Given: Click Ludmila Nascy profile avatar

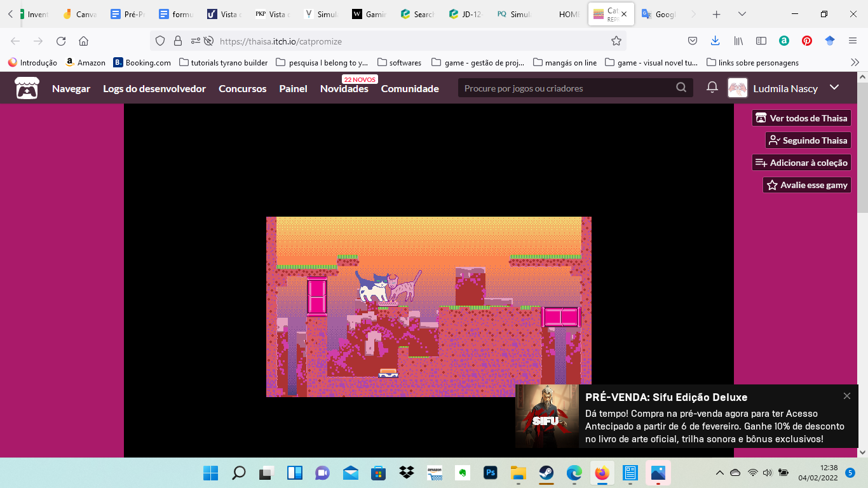Looking at the screenshot, I should [737, 88].
